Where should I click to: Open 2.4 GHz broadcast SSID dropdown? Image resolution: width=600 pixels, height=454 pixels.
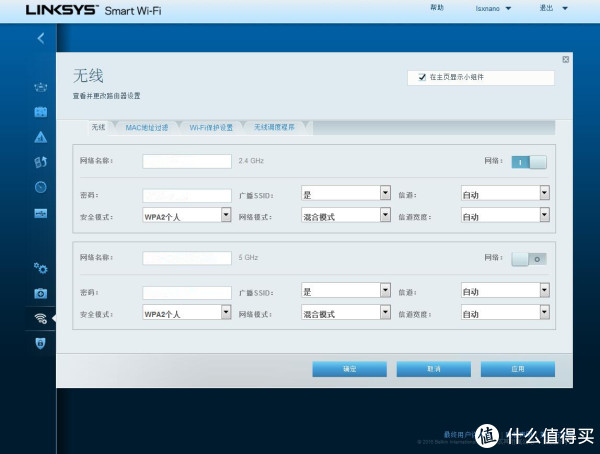coord(346,194)
